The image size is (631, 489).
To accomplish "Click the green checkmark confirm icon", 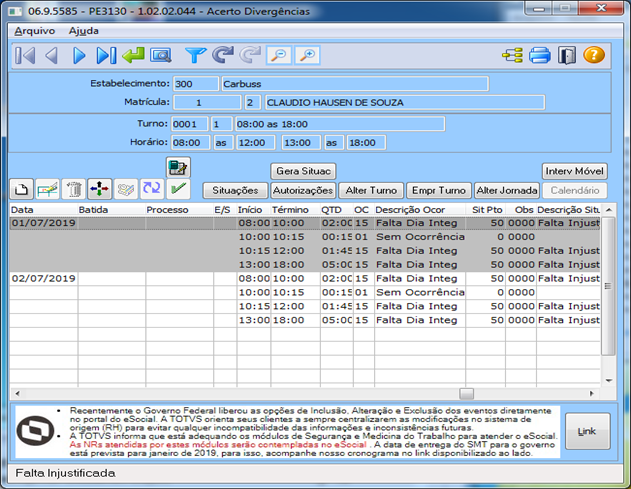I will (178, 189).
